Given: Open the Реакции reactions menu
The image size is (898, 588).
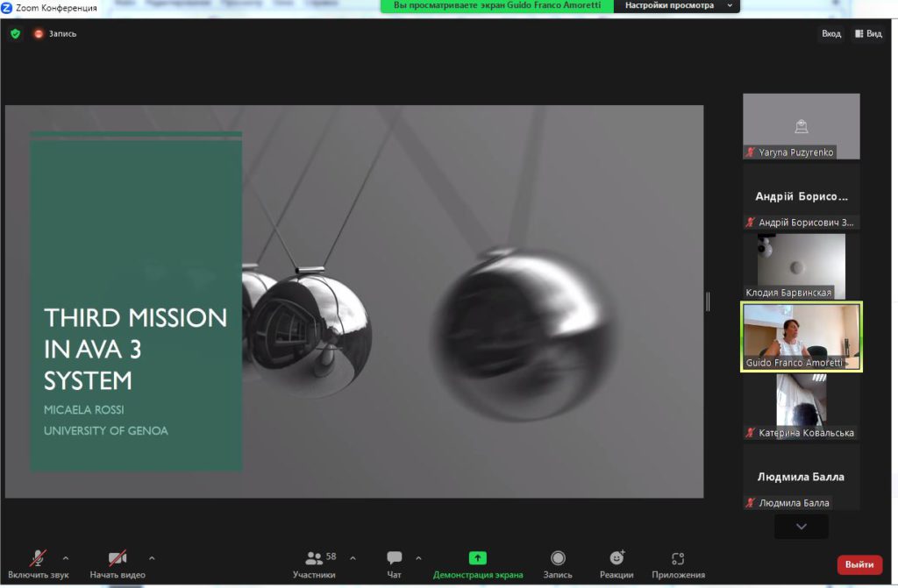Looking at the screenshot, I should 616,563.
